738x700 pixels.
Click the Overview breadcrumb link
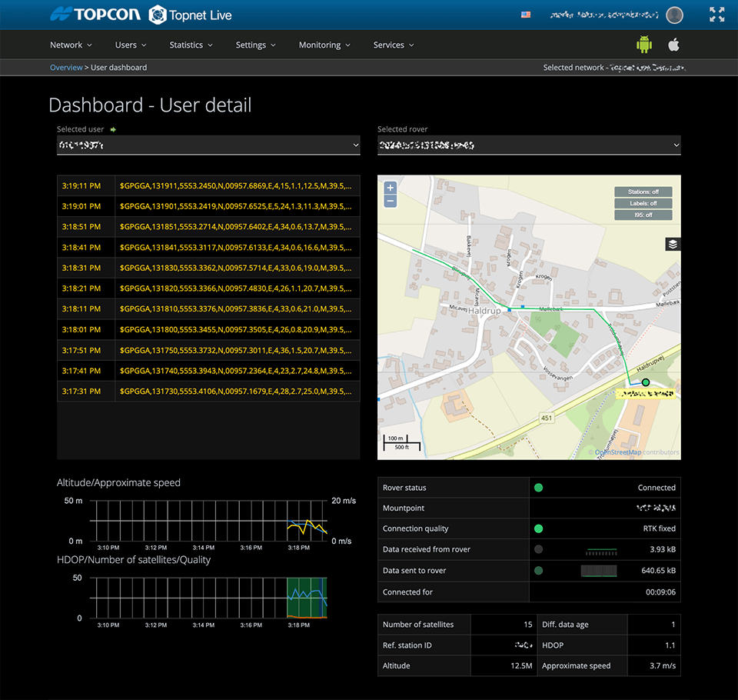click(66, 68)
